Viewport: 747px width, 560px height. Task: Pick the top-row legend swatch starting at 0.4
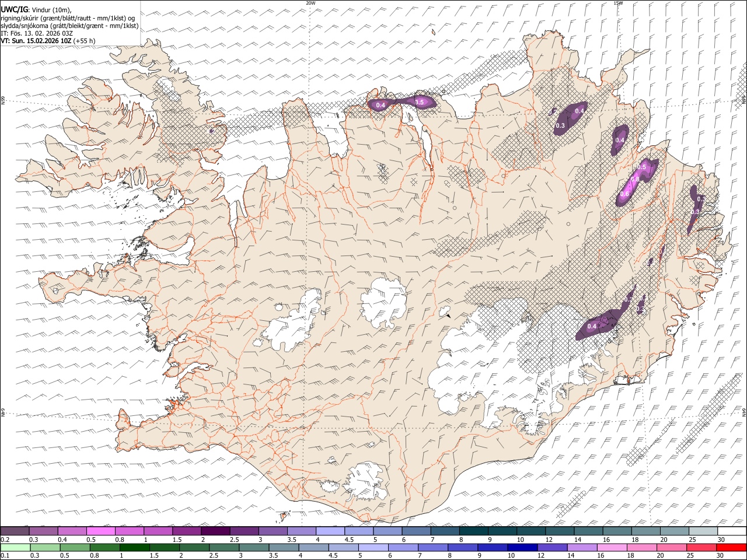coord(72,531)
